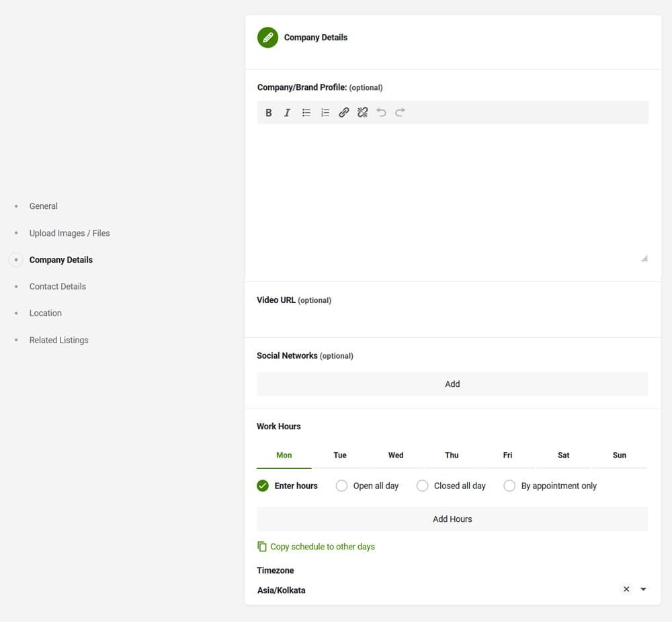
Task: Open the Sat work hours tab
Action: pos(563,455)
